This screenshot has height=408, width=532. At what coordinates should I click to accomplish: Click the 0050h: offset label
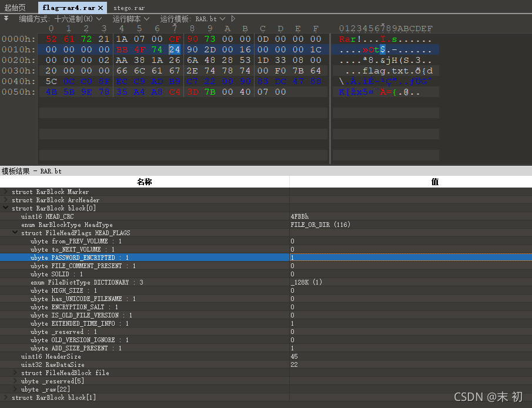coord(19,92)
